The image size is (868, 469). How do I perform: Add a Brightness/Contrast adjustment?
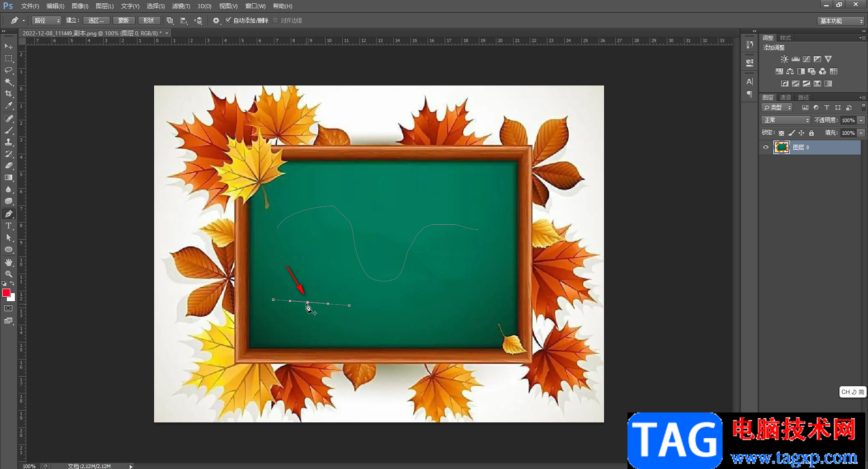point(784,59)
